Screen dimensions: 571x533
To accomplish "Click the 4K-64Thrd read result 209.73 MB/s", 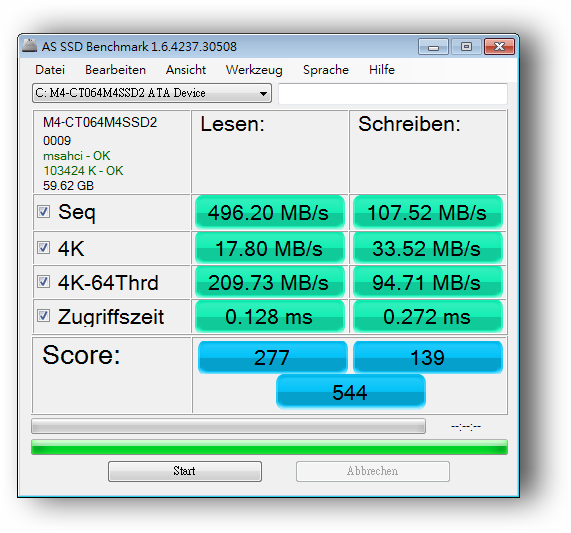I will click(269, 282).
